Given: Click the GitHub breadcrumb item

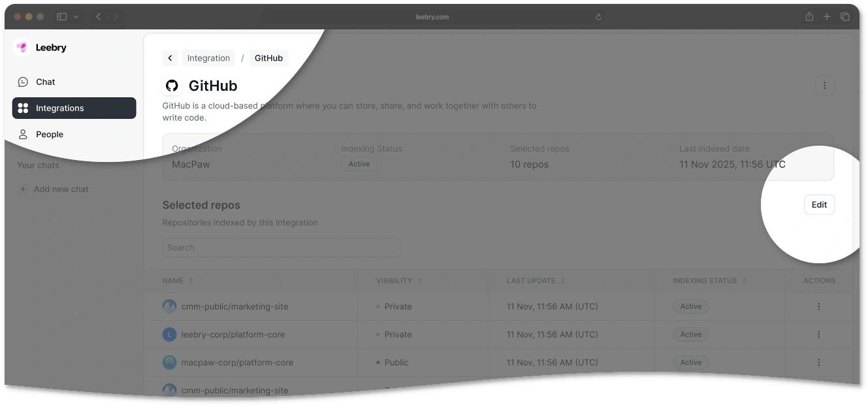Looking at the screenshot, I should 268,58.
